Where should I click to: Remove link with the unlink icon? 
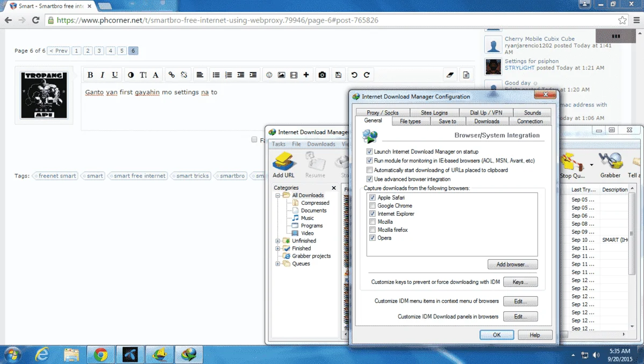184,75
